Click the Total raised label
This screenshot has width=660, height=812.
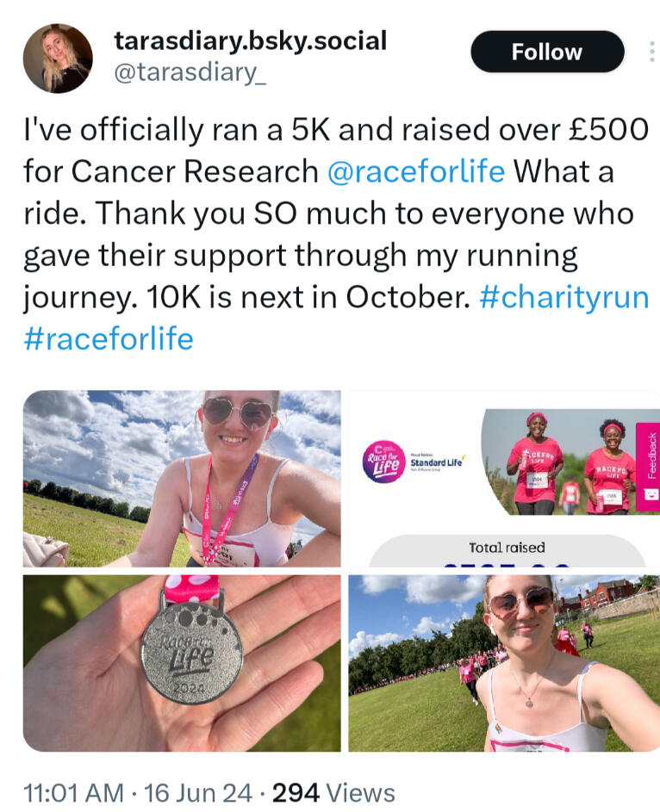pos(507,547)
